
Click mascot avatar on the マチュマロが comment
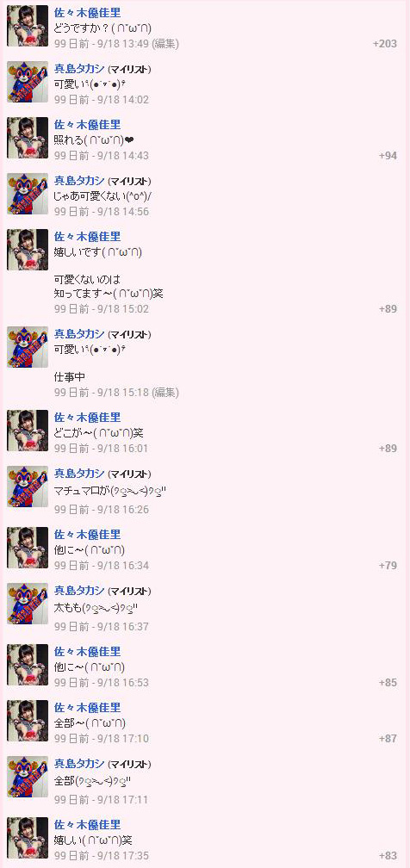click(x=28, y=486)
